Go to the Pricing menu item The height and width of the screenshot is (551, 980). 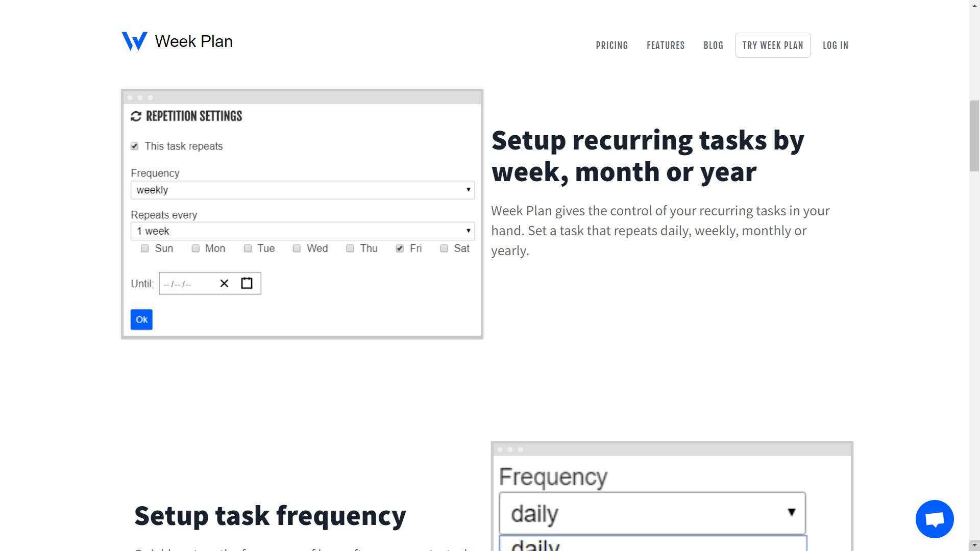pyautogui.click(x=611, y=45)
